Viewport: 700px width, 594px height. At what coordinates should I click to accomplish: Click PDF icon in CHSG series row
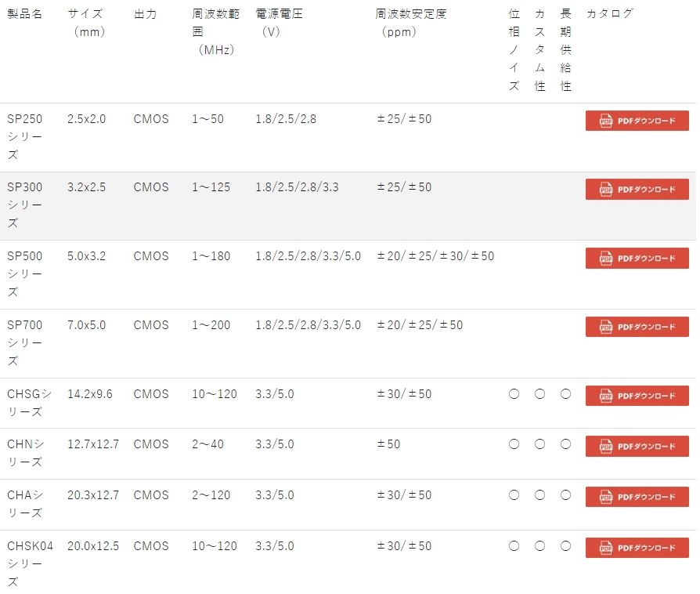tap(606, 396)
